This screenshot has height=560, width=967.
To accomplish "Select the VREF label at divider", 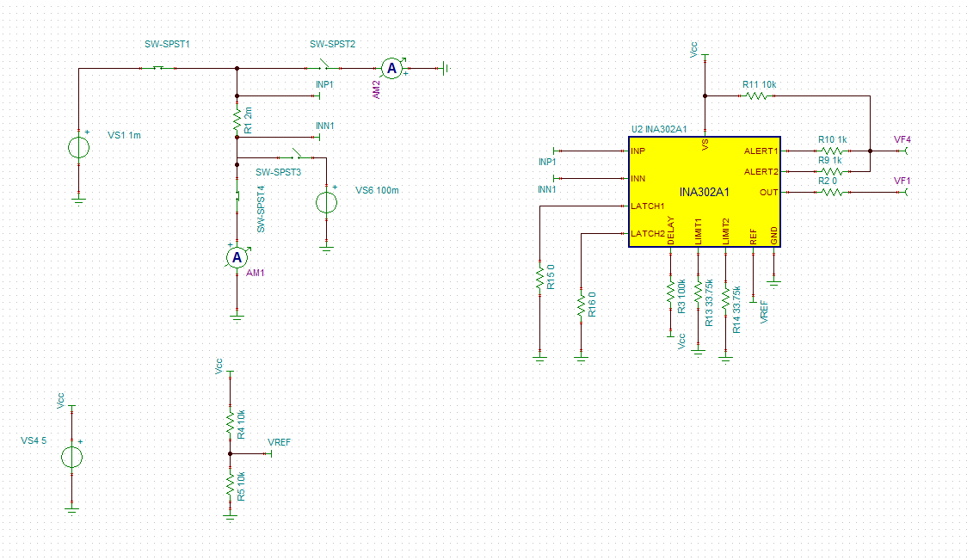I will click(x=279, y=442).
